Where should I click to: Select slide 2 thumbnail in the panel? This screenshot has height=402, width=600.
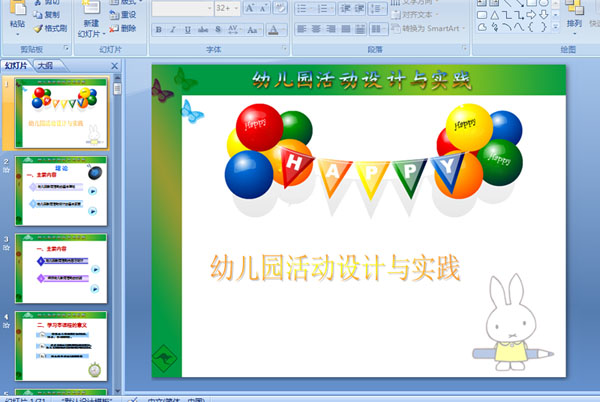point(61,187)
